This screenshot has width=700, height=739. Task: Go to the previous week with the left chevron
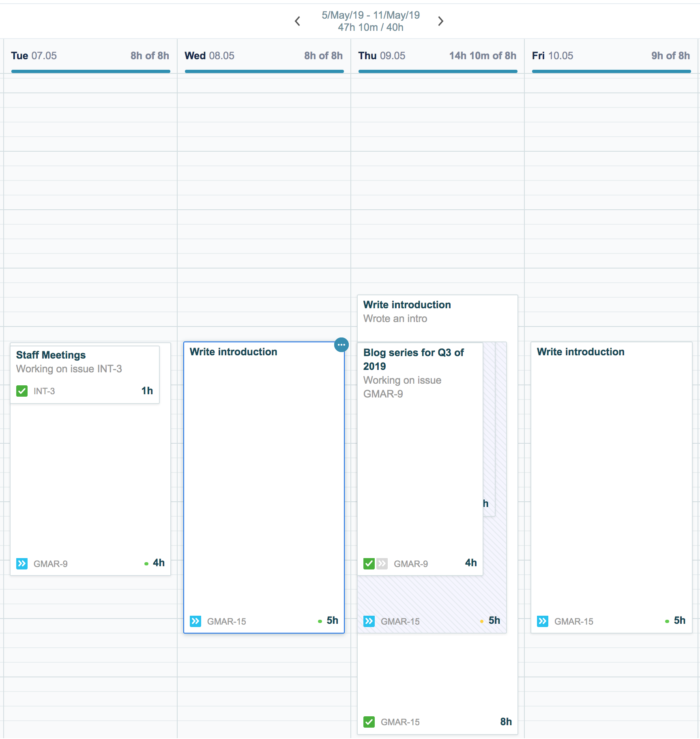coord(297,21)
